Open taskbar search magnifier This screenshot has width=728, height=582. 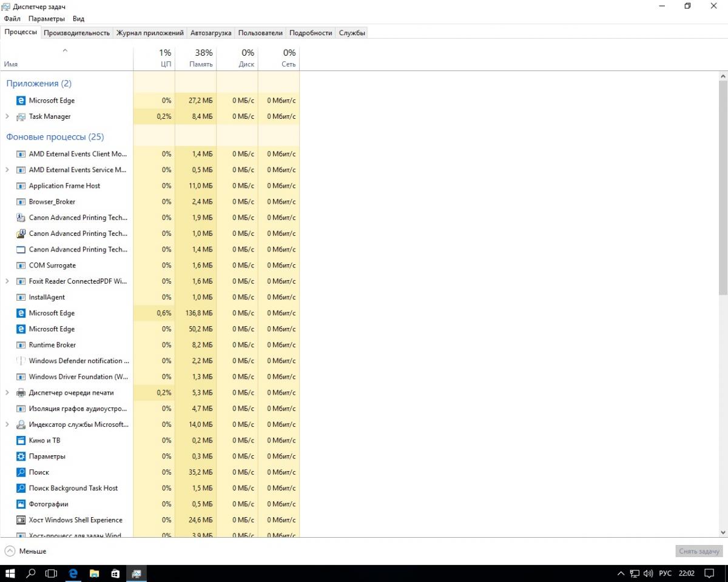point(31,573)
